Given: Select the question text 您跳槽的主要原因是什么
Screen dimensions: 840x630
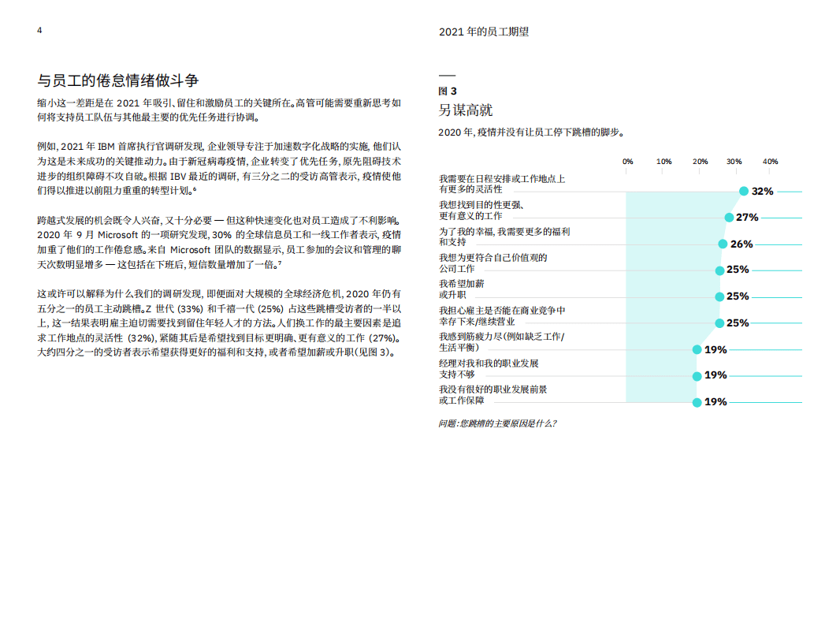Looking at the screenshot, I should [x=496, y=424].
